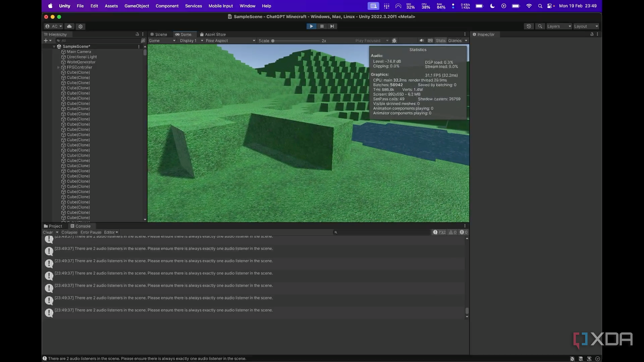
Task: Pause the game with the Pause button
Action: [322, 26]
